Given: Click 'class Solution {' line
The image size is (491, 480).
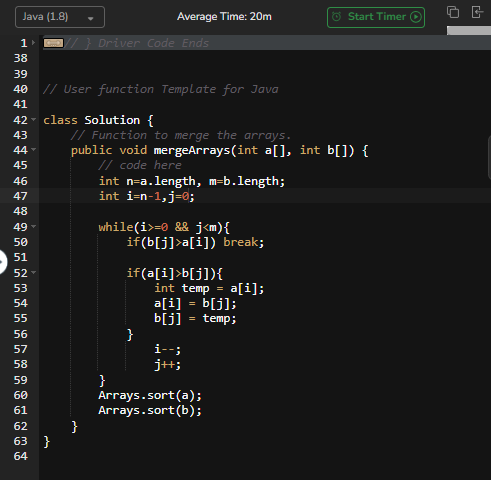Looking at the screenshot, I should coord(98,120).
